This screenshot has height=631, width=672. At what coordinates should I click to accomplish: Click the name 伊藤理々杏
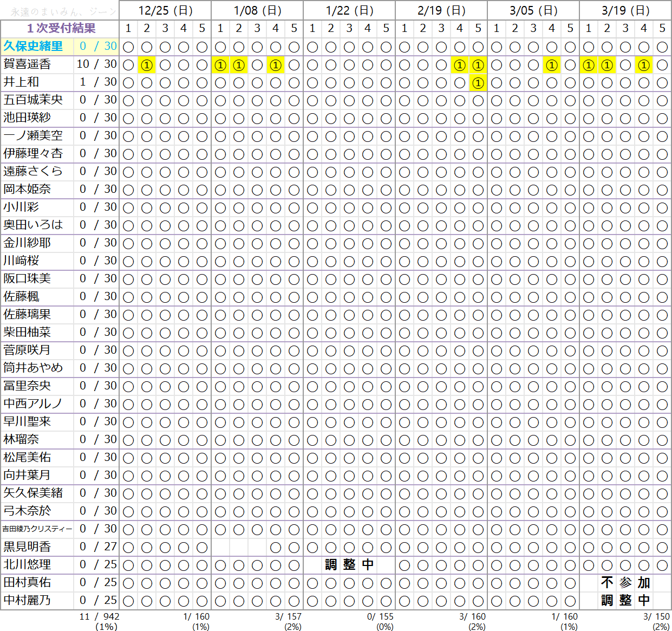33,153
